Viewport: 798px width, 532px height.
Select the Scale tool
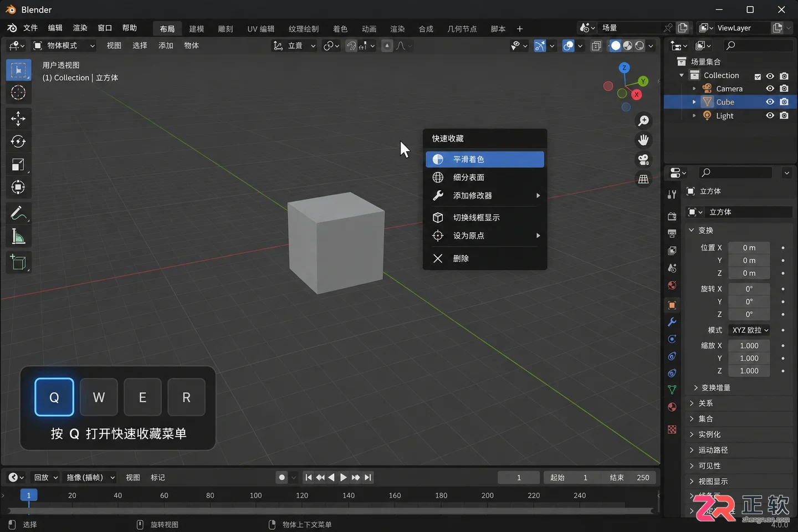(18, 165)
